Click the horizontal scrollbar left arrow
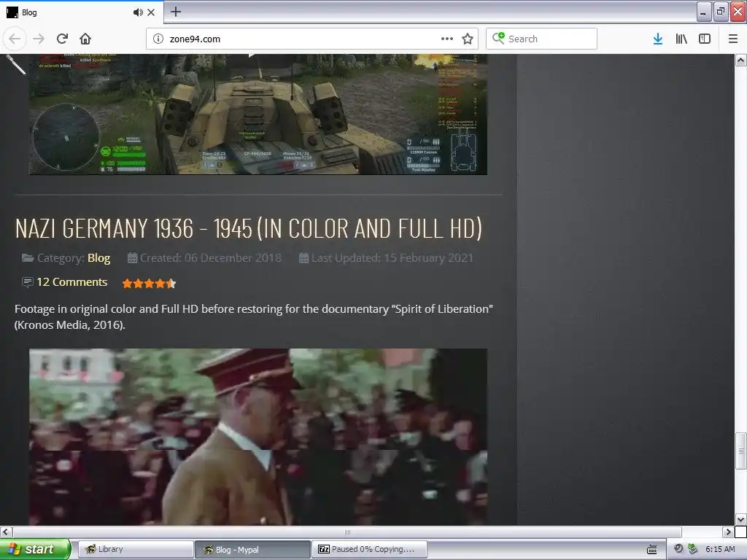The width and height of the screenshot is (747, 560). tap(6, 532)
